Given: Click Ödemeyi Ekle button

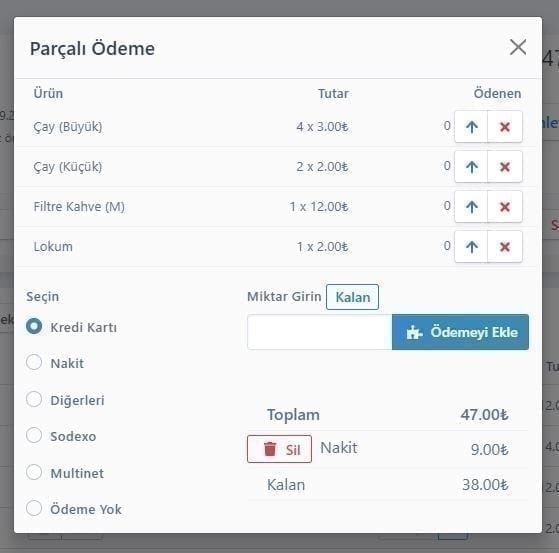Looking at the screenshot, I should point(460,332).
